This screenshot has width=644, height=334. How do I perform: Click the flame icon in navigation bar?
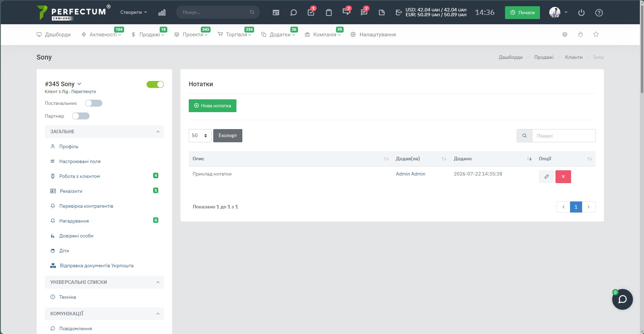(580, 34)
